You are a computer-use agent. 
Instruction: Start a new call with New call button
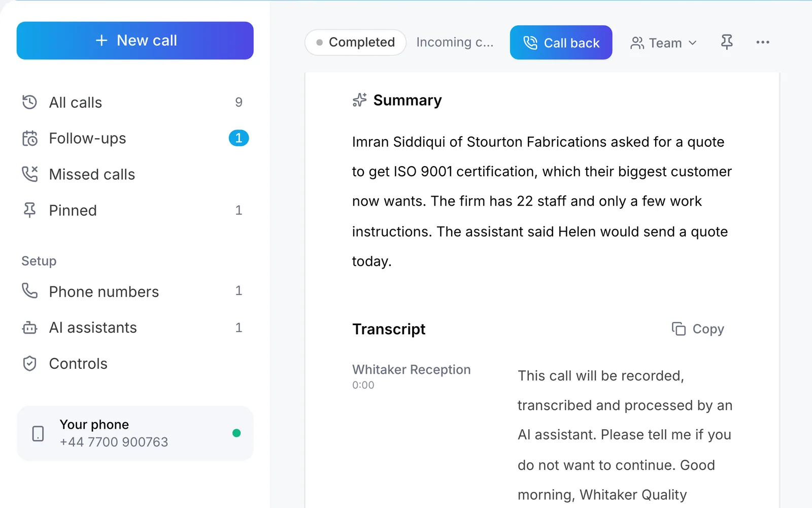[x=135, y=41]
